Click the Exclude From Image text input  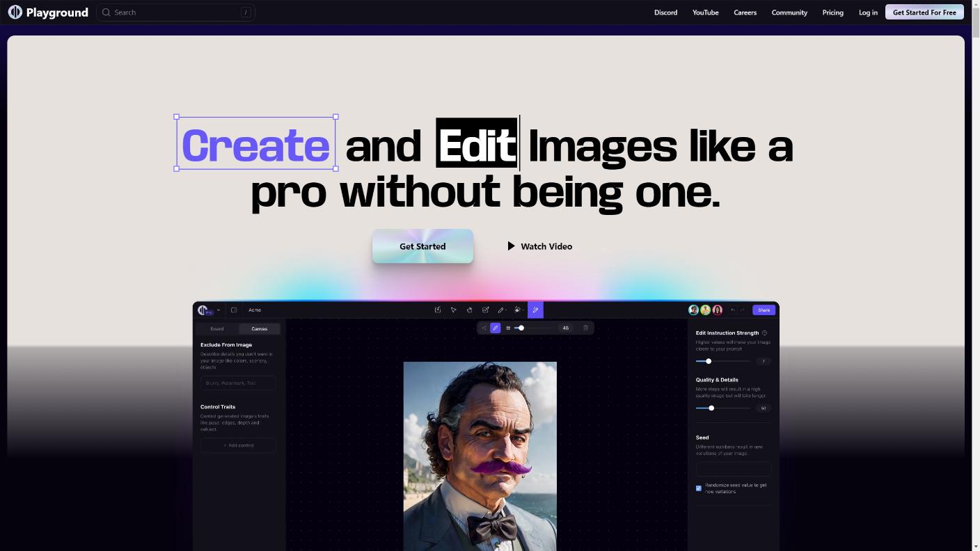(x=238, y=383)
